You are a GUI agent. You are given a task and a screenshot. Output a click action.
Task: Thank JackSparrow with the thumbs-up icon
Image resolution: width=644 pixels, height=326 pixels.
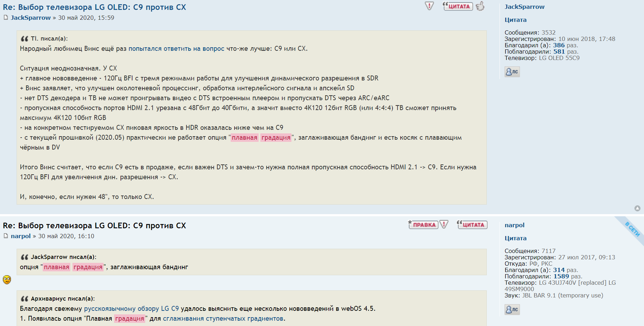click(480, 6)
